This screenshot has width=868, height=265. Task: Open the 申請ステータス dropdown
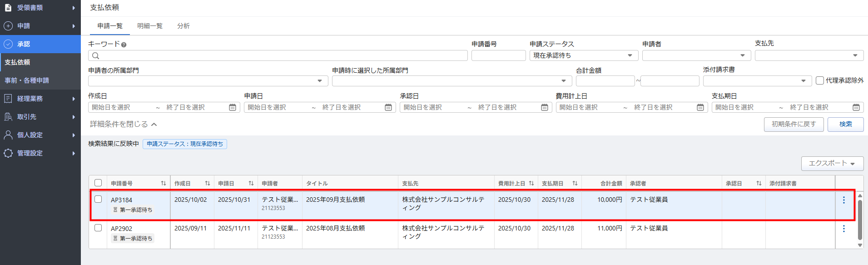point(583,55)
